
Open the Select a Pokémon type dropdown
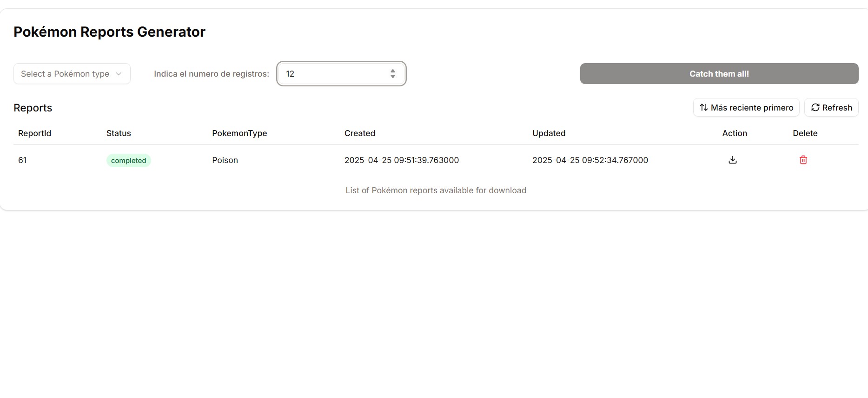click(66, 74)
